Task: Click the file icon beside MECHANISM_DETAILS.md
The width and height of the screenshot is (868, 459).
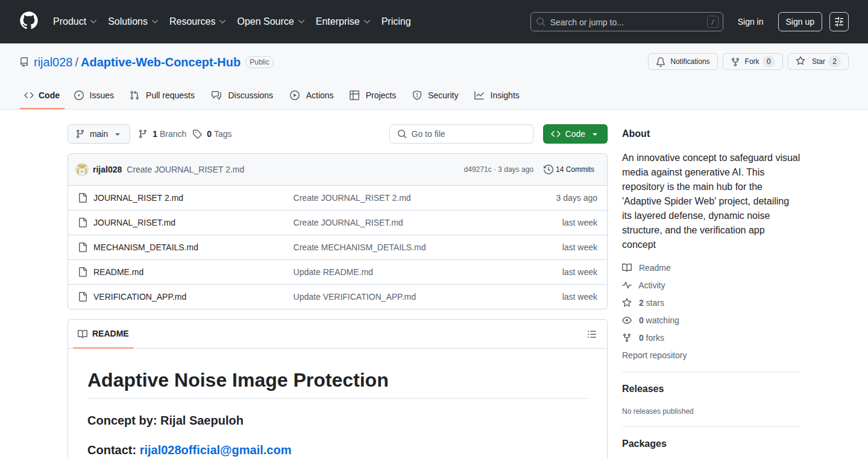Action: tap(83, 247)
